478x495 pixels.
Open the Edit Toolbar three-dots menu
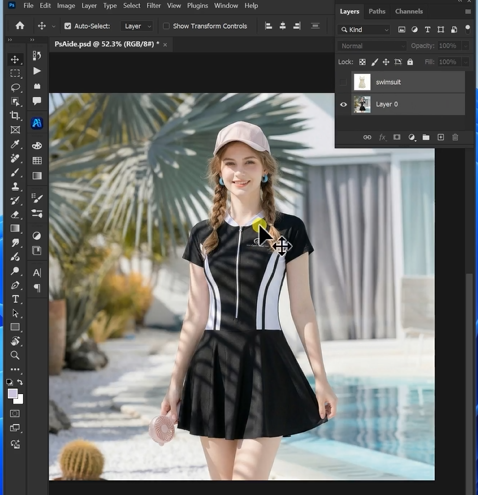(x=15, y=369)
